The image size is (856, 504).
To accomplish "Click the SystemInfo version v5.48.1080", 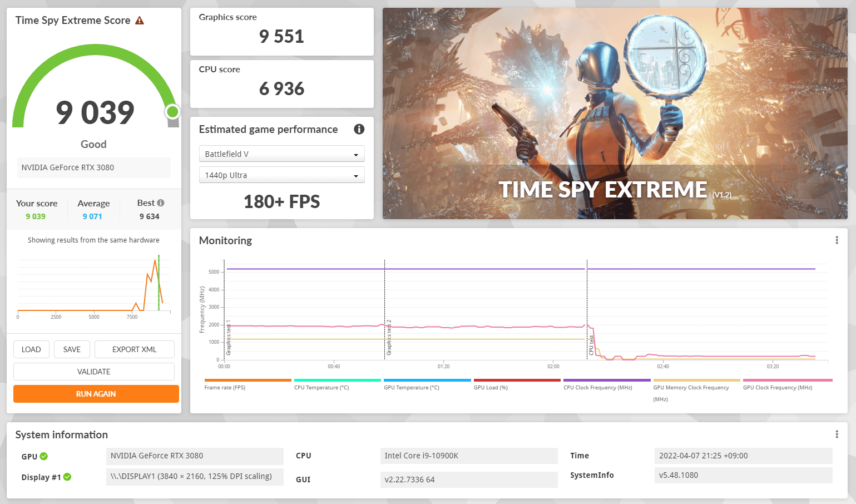I will coord(744,475).
